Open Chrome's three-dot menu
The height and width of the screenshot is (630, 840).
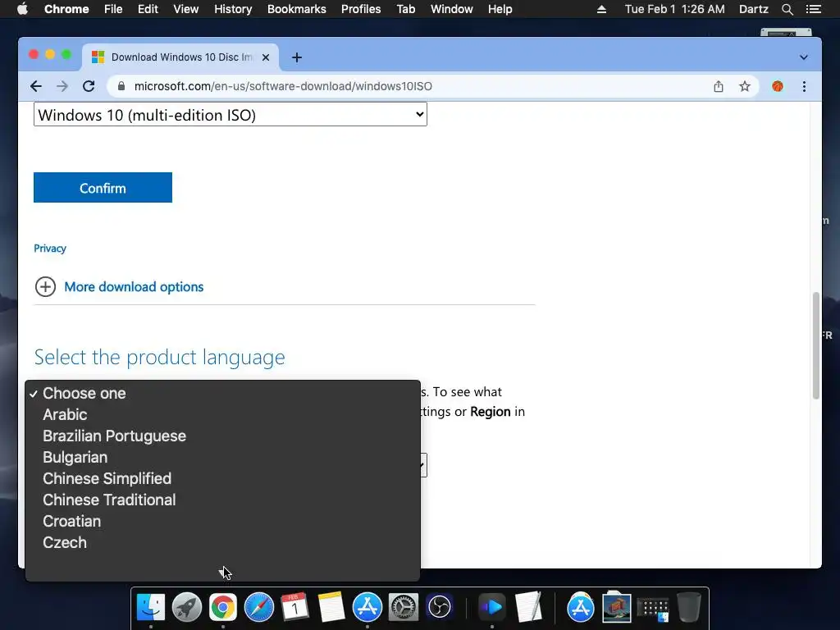pyautogui.click(x=804, y=86)
